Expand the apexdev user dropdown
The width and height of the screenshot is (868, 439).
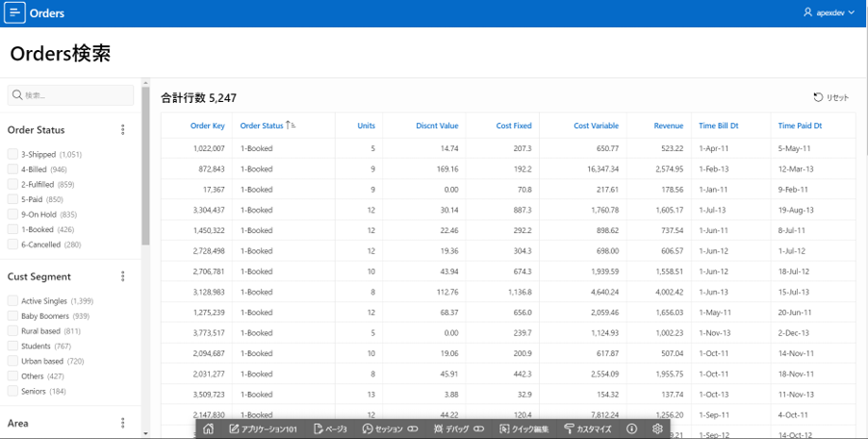(x=829, y=13)
